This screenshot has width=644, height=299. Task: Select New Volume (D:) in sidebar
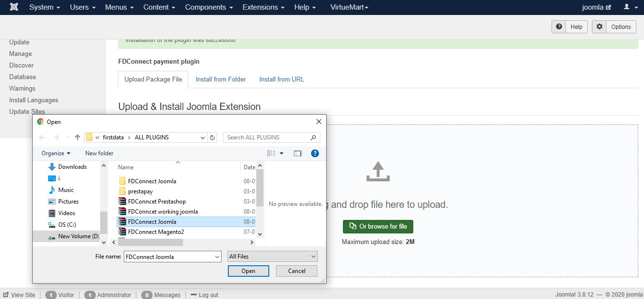tap(78, 236)
